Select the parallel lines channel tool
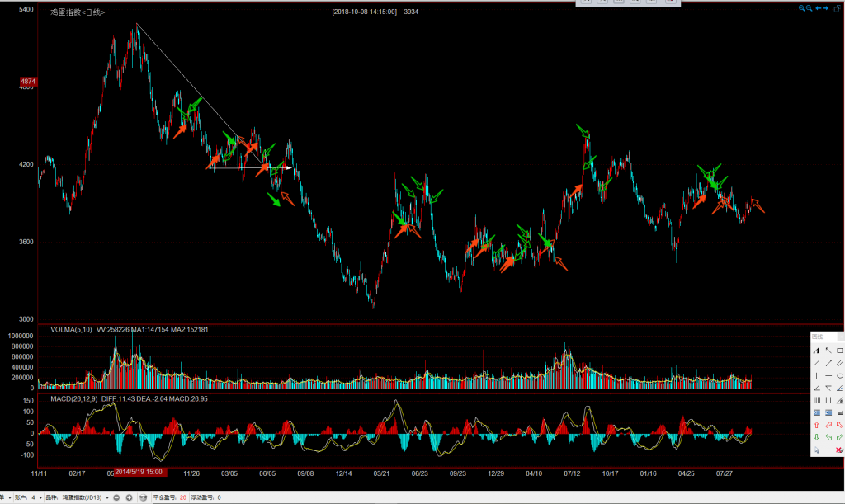The height and width of the screenshot is (504, 845). pyautogui.click(x=839, y=363)
